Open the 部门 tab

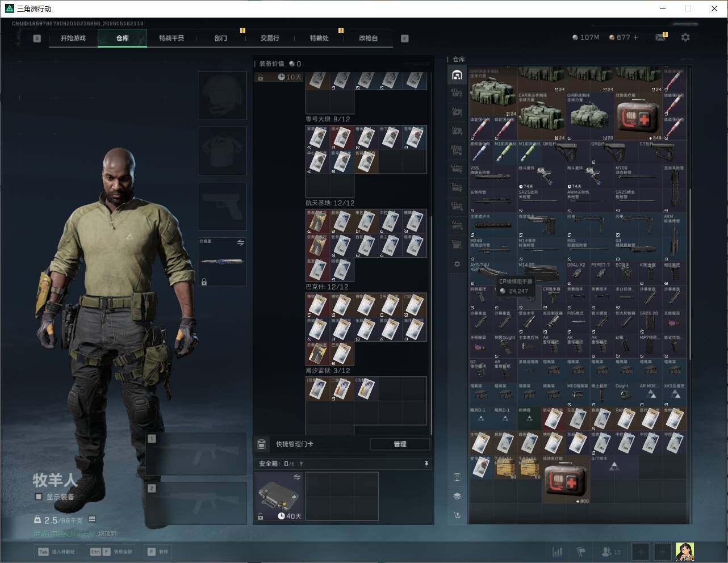(221, 38)
